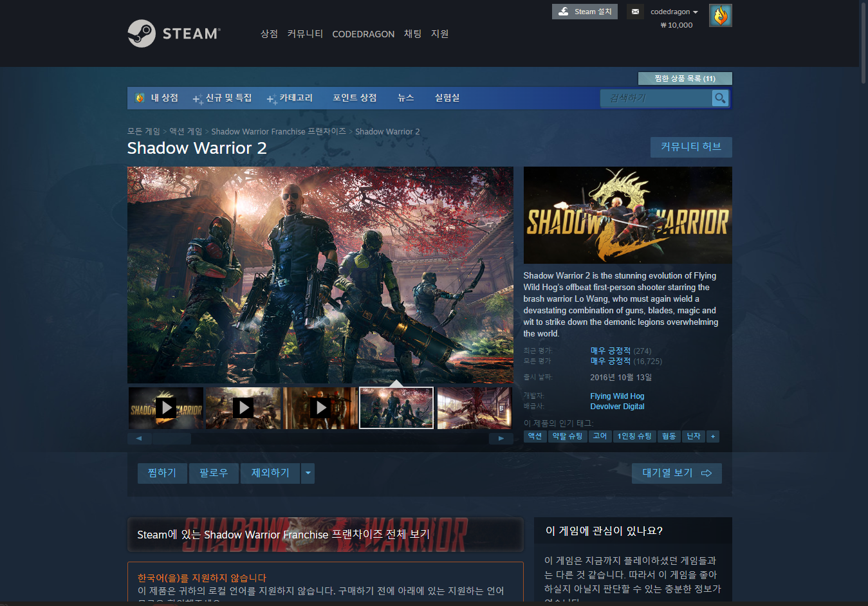Play the second video thumbnail
Image resolution: width=868 pixels, height=606 pixels.
[x=243, y=408]
